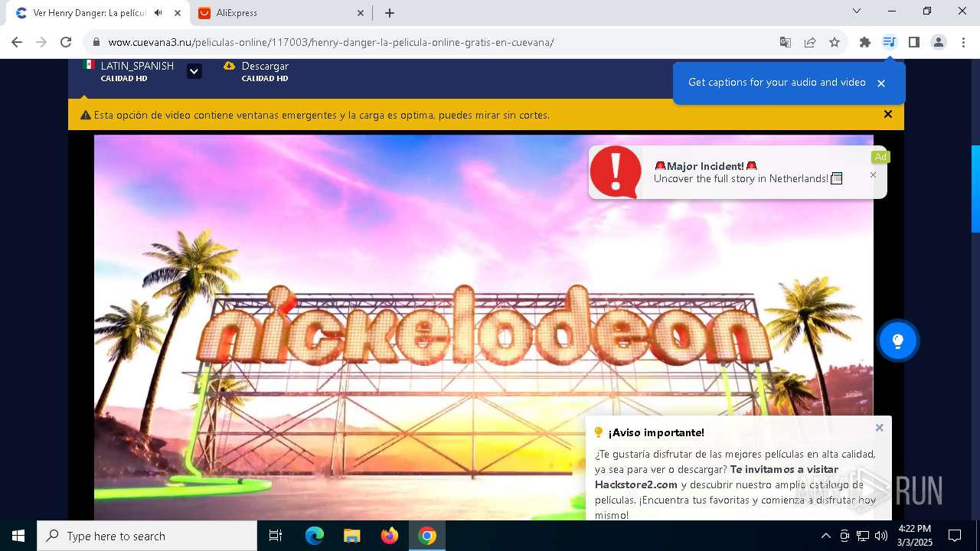The image size is (980, 551).
Task: Click blue lightbulb floating button
Action: click(898, 341)
